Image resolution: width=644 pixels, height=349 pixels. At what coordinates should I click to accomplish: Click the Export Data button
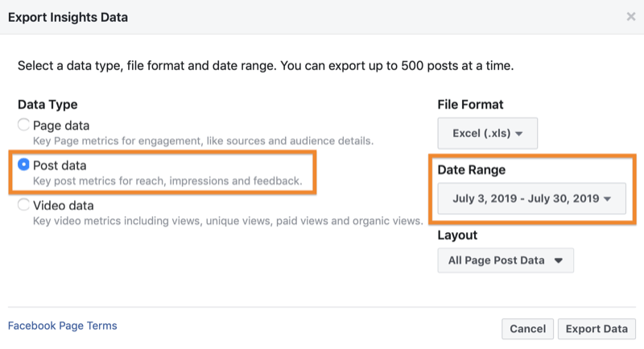[597, 329]
